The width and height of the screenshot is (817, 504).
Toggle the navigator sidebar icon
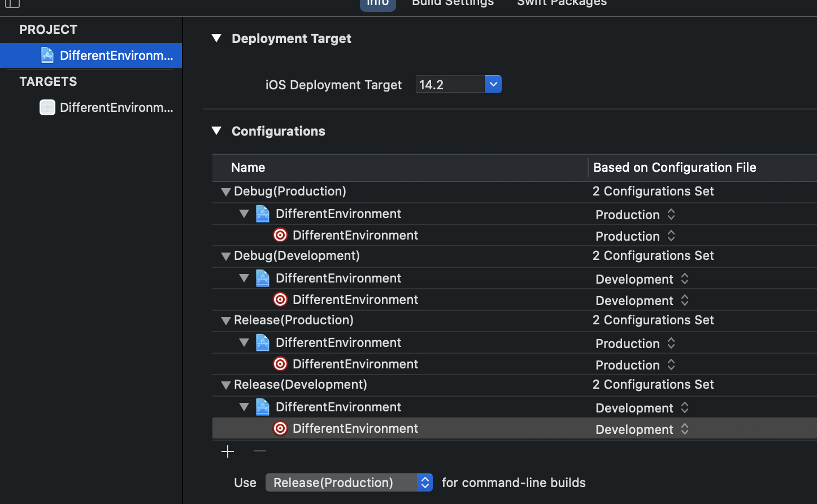[12, 3]
